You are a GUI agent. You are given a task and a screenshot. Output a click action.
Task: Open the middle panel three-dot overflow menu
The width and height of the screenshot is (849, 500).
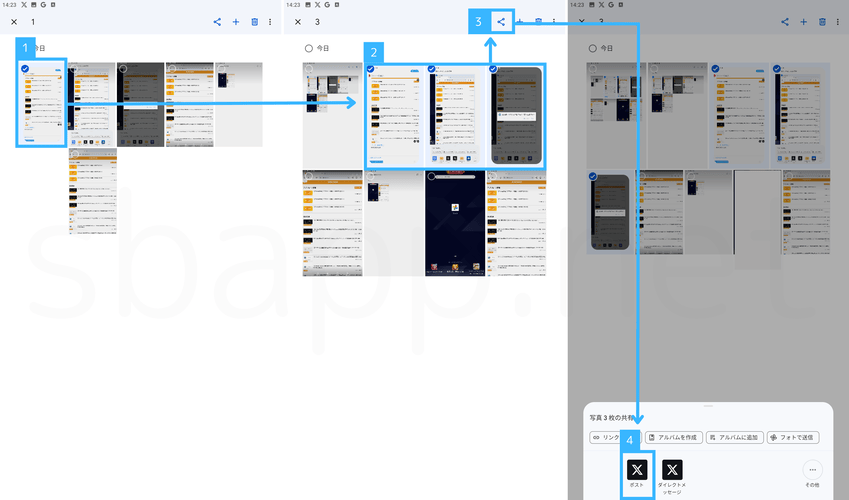click(554, 21)
